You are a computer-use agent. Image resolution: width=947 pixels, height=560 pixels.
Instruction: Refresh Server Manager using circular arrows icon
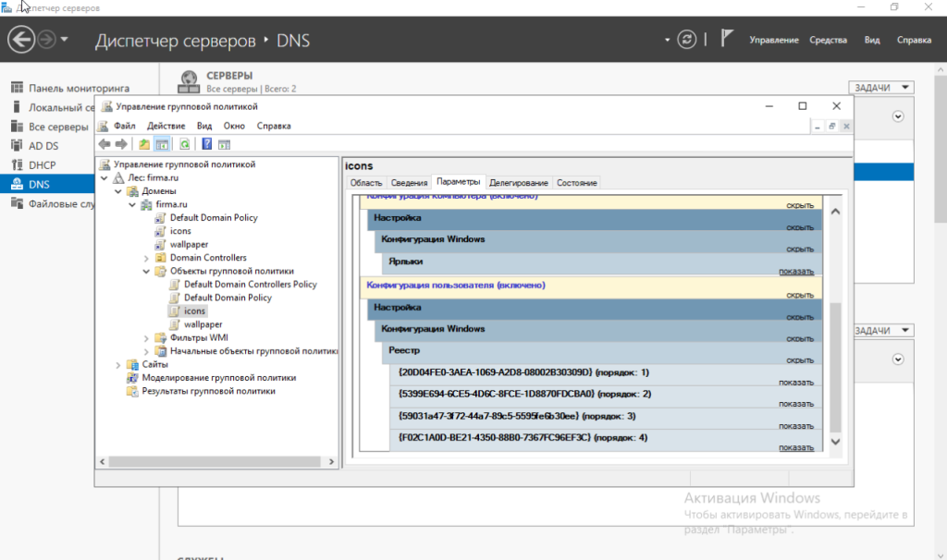(685, 40)
